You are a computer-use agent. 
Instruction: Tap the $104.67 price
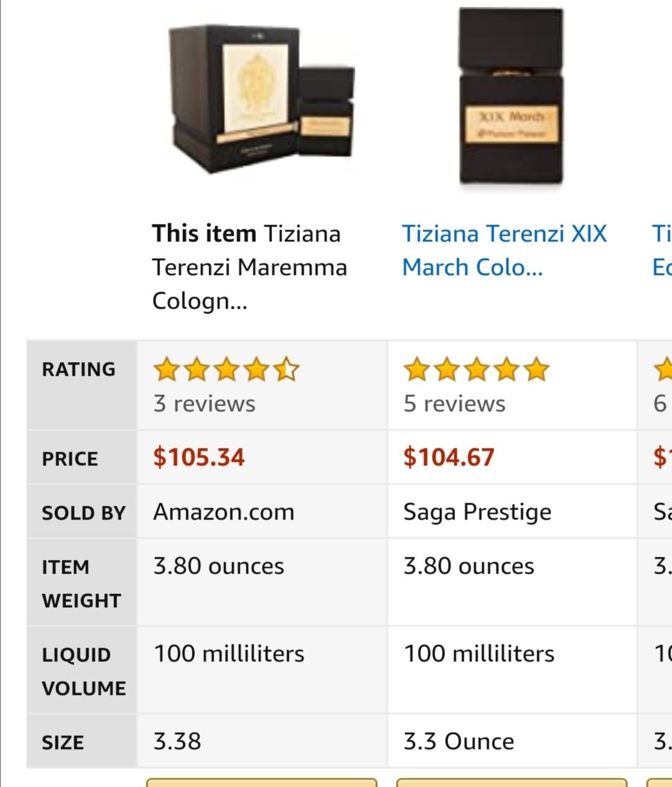(449, 457)
